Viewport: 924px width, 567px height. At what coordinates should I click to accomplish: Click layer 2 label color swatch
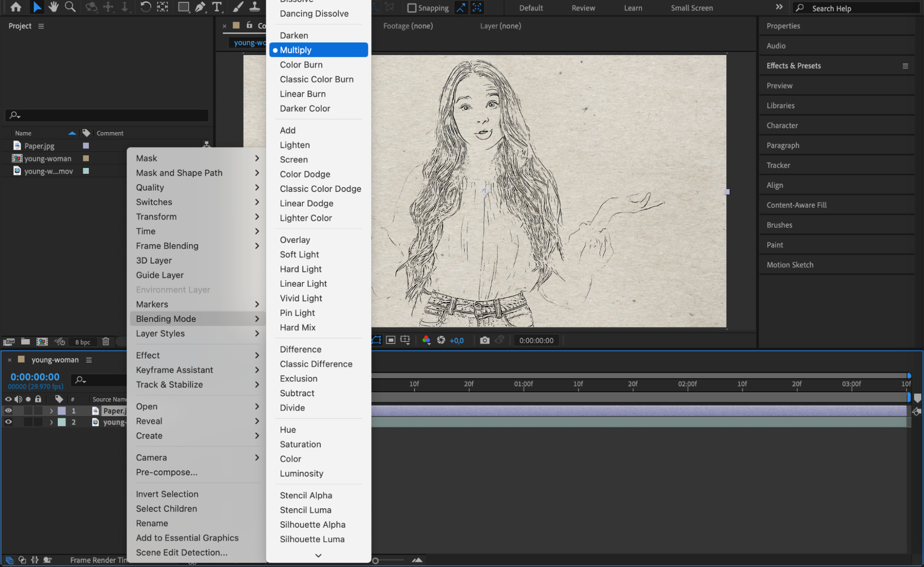(x=62, y=422)
